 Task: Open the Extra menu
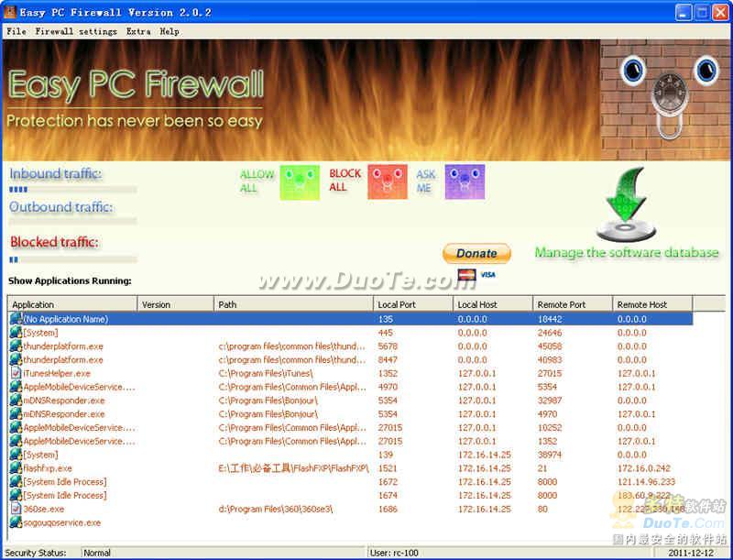coord(138,31)
